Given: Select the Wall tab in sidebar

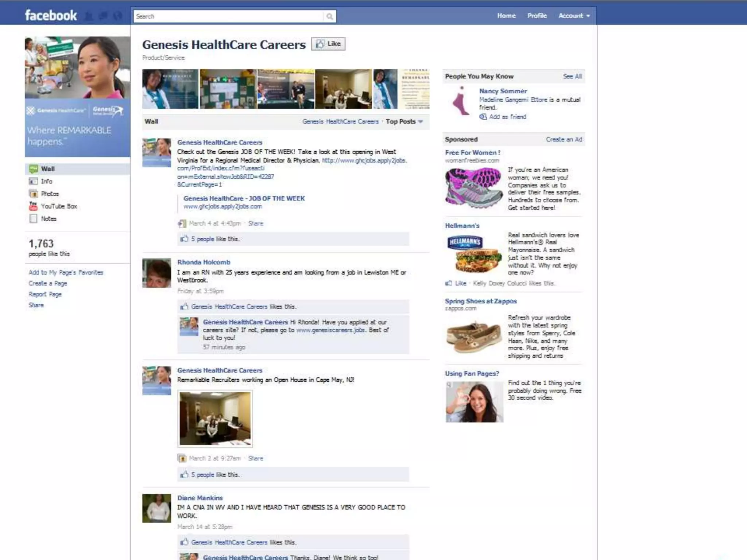Looking at the screenshot, I should 48,169.
